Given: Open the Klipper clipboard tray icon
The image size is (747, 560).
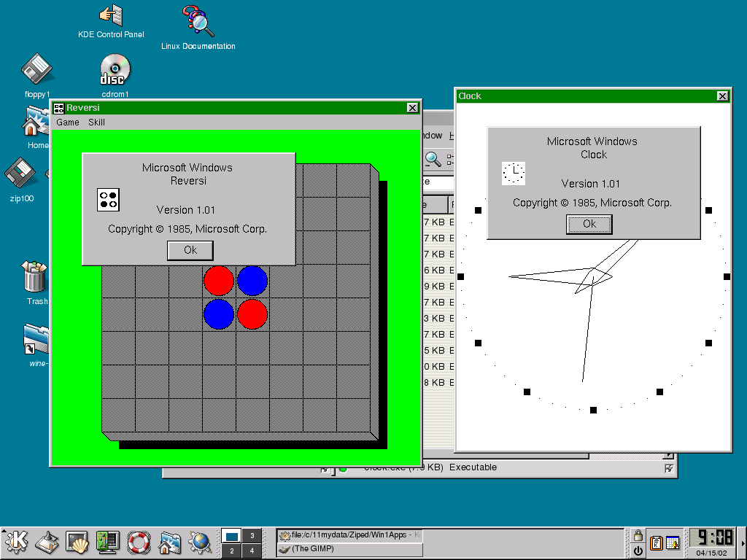Looking at the screenshot, I should point(656,542).
